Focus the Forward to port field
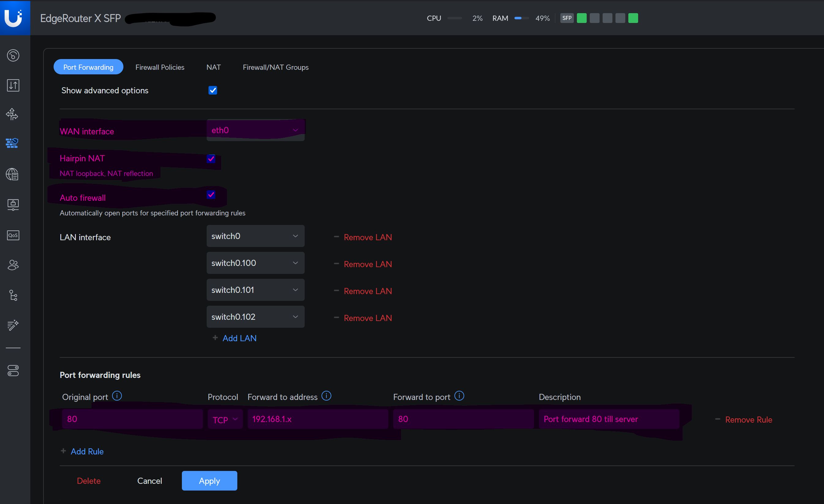Screen dimensions: 824x504 [463, 419]
